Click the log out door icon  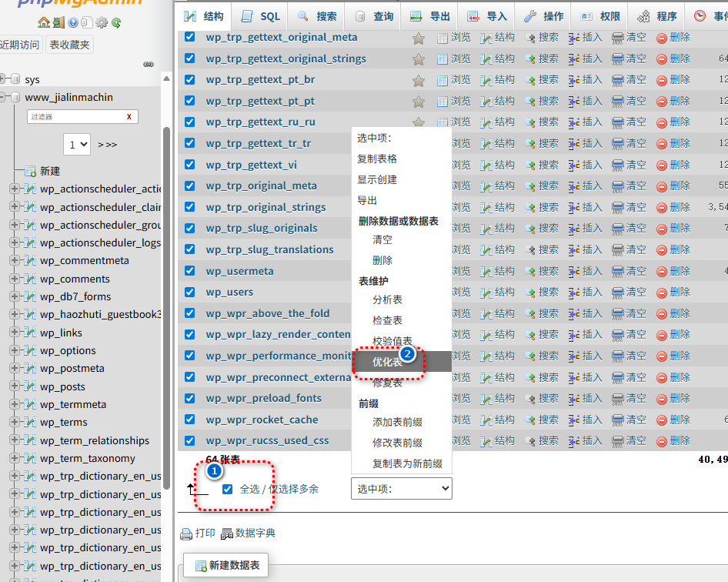[x=58, y=23]
